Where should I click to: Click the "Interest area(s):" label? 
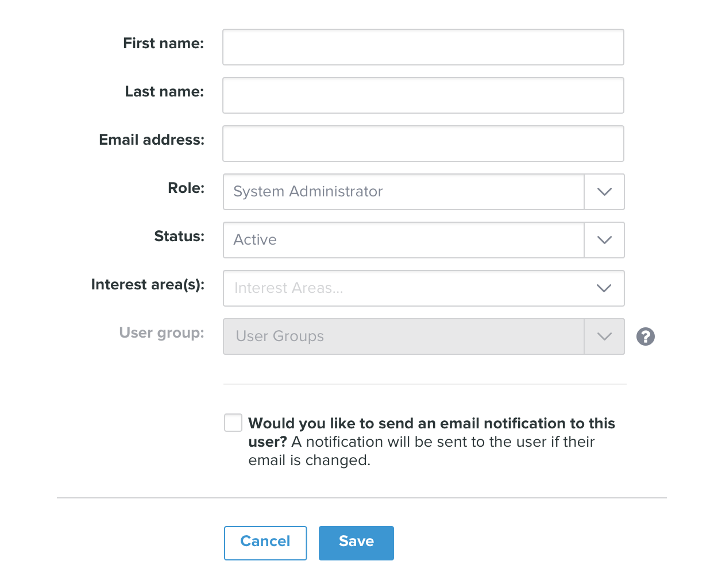pyautogui.click(x=148, y=285)
